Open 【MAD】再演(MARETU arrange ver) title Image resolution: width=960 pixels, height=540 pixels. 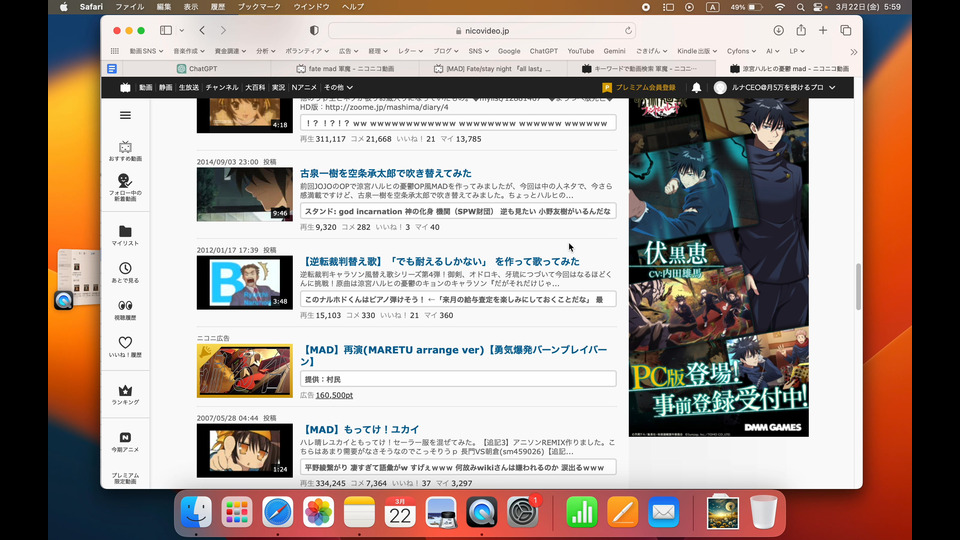(454, 355)
